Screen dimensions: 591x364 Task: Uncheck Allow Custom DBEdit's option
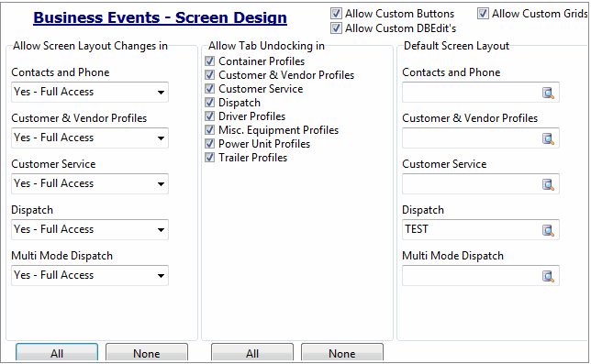(x=336, y=28)
